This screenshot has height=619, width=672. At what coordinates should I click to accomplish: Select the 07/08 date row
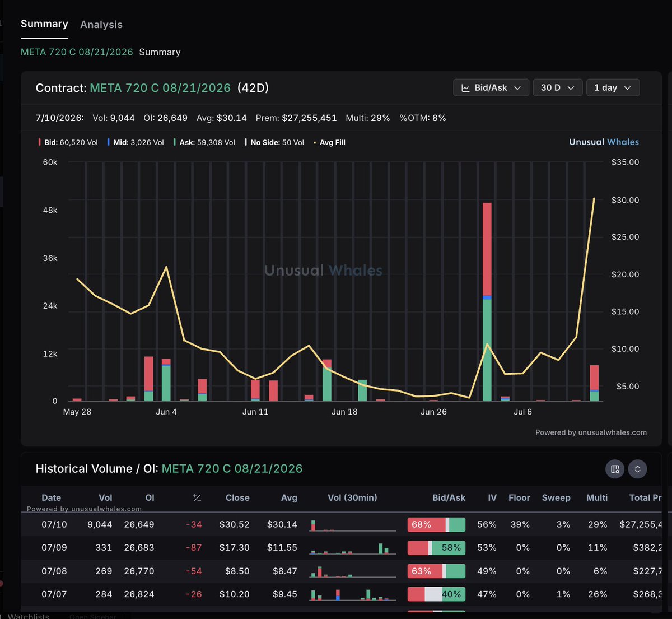(x=342, y=571)
